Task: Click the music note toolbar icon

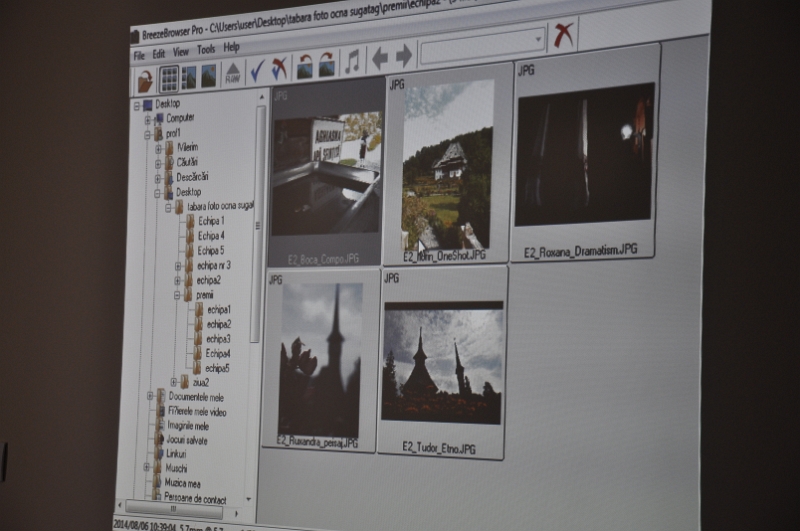Action: click(x=352, y=62)
